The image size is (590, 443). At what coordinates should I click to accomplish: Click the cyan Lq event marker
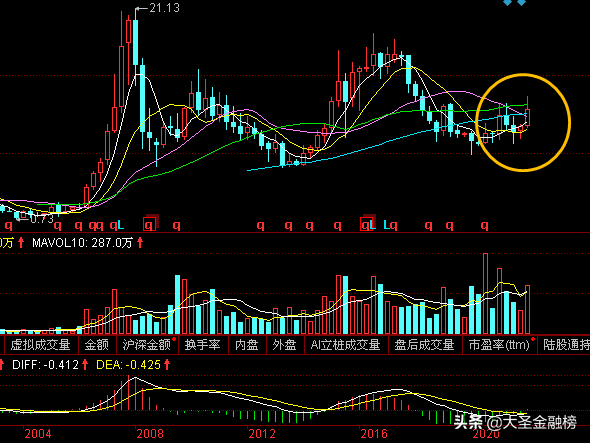390,225
